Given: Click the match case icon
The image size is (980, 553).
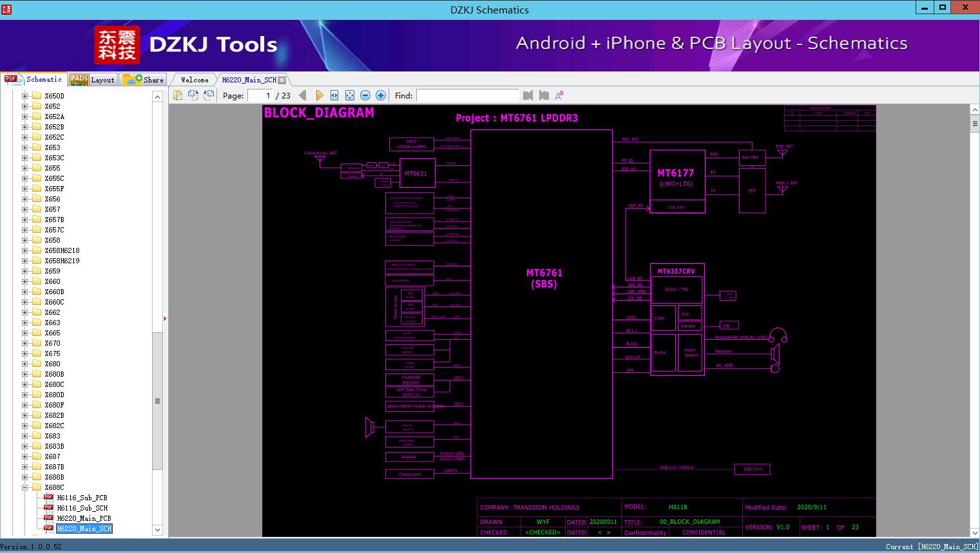Looking at the screenshot, I should (559, 95).
